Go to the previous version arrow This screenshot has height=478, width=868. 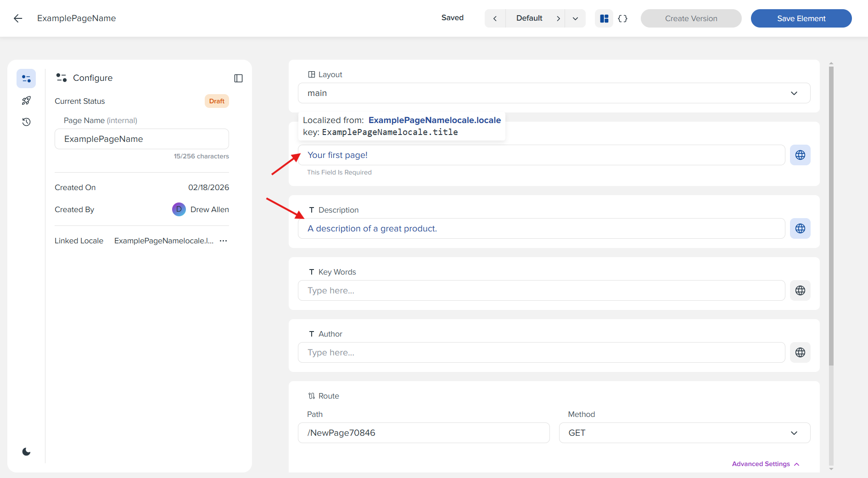pos(495,18)
